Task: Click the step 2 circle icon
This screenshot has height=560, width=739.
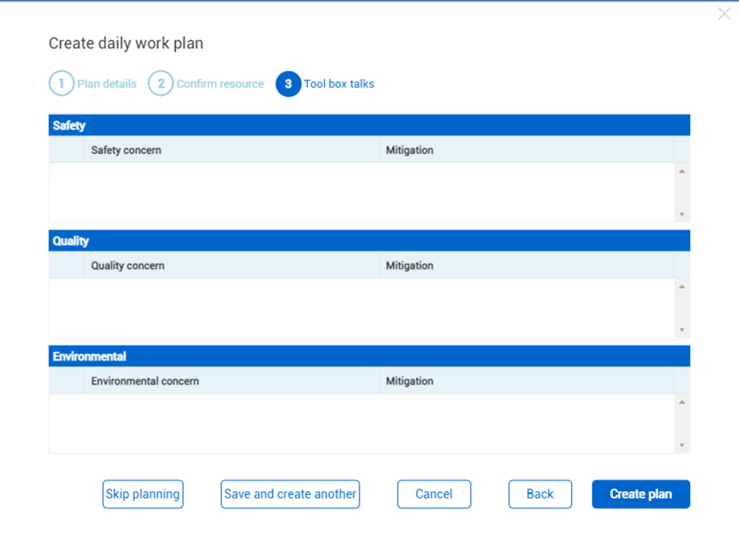Action: [x=161, y=84]
